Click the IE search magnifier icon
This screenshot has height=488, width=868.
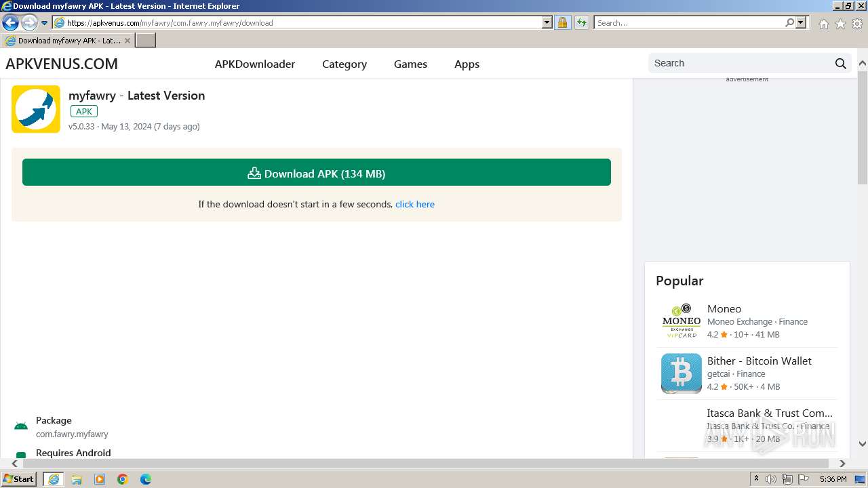[x=789, y=22]
